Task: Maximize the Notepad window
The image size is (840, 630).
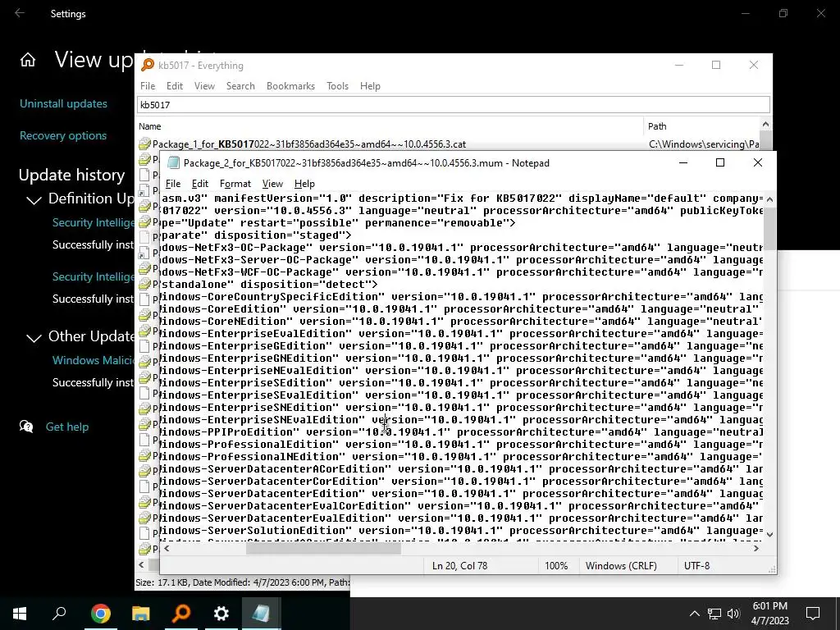Action: click(x=720, y=163)
